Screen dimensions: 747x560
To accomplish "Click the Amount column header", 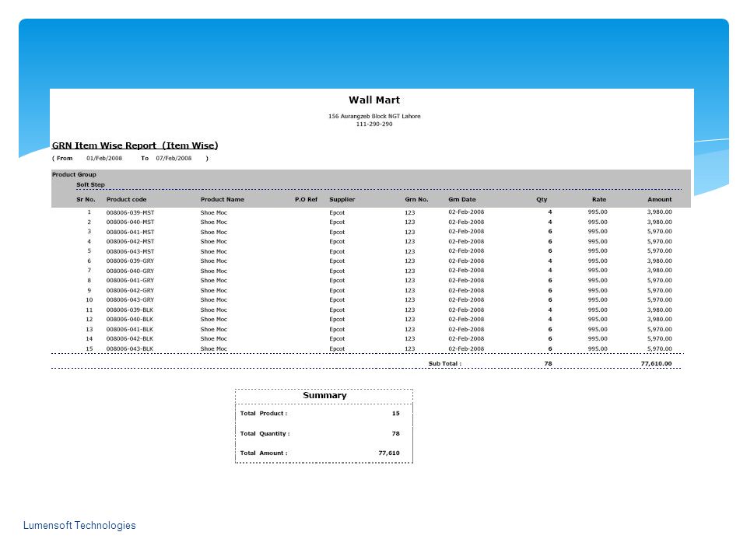I will (659, 200).
